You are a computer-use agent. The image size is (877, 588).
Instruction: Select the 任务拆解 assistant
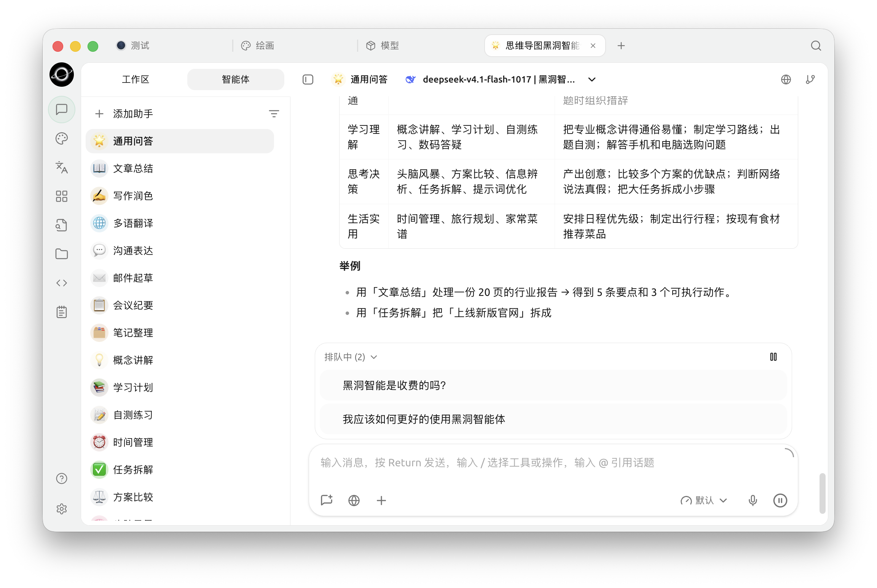click(x=180, y=470)
